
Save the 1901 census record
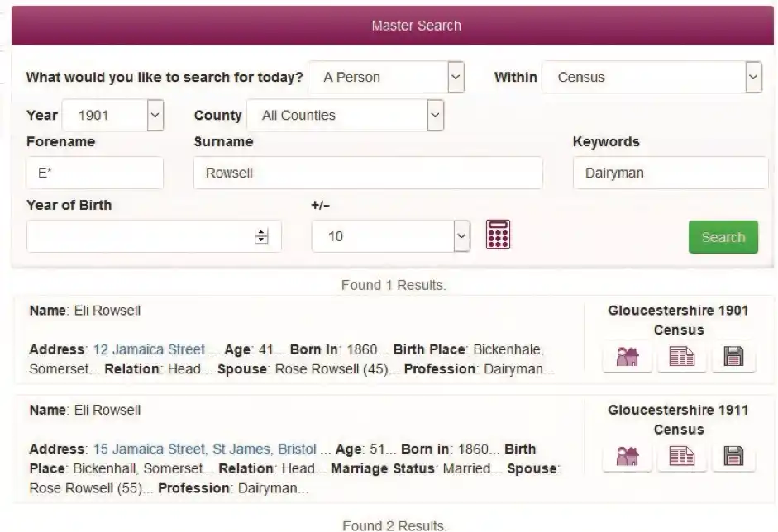point(733,358)
